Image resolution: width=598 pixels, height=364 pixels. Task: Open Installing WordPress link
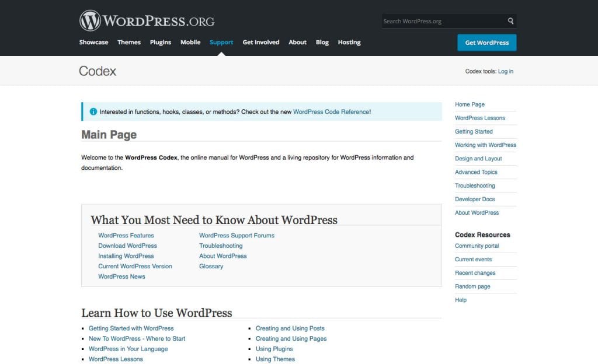click(126, 256)
